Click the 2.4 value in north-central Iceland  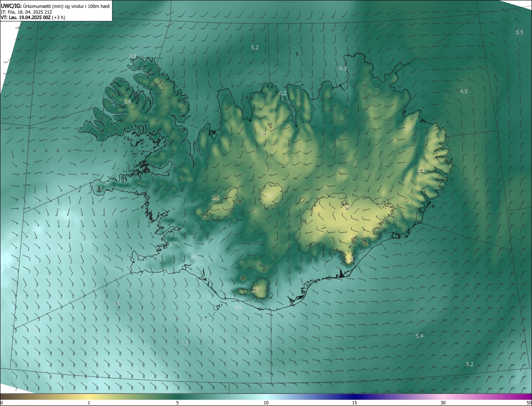[x=263, y=133]
